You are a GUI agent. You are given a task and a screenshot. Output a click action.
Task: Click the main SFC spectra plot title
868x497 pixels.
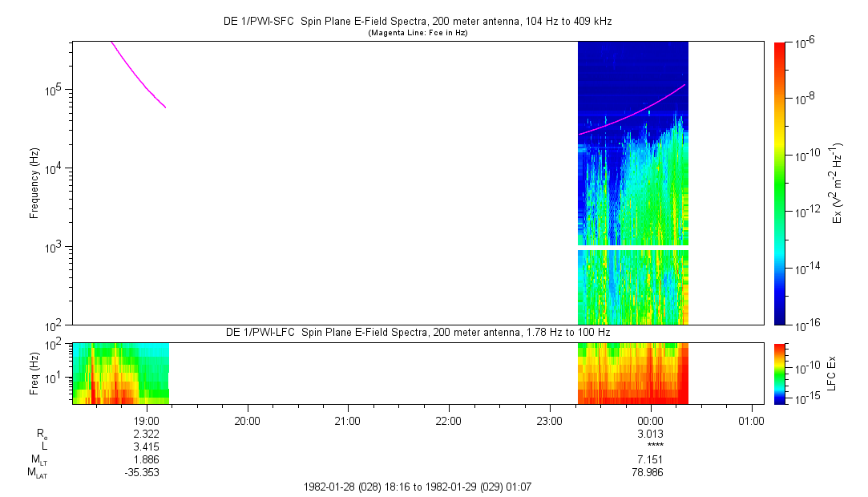tap(417, 22)
